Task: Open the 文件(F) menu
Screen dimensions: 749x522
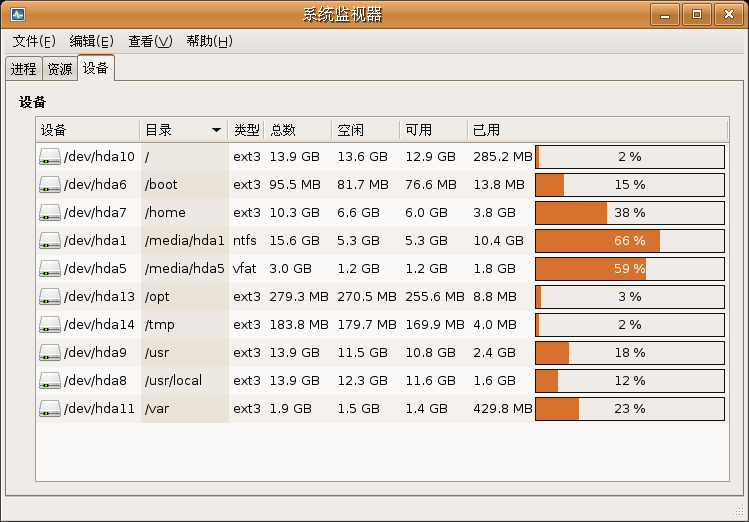Action: pos(34,42)
